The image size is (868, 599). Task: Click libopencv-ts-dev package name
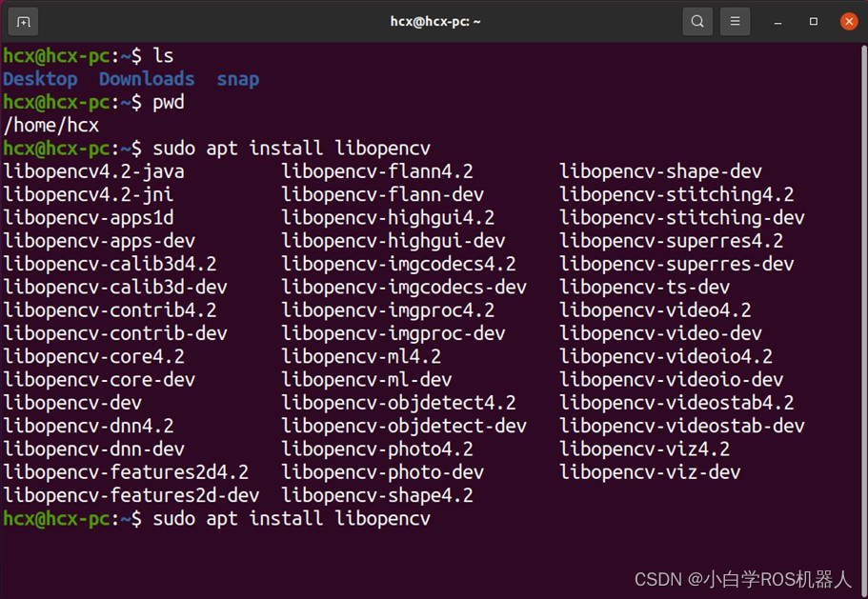tap(644, 288)
